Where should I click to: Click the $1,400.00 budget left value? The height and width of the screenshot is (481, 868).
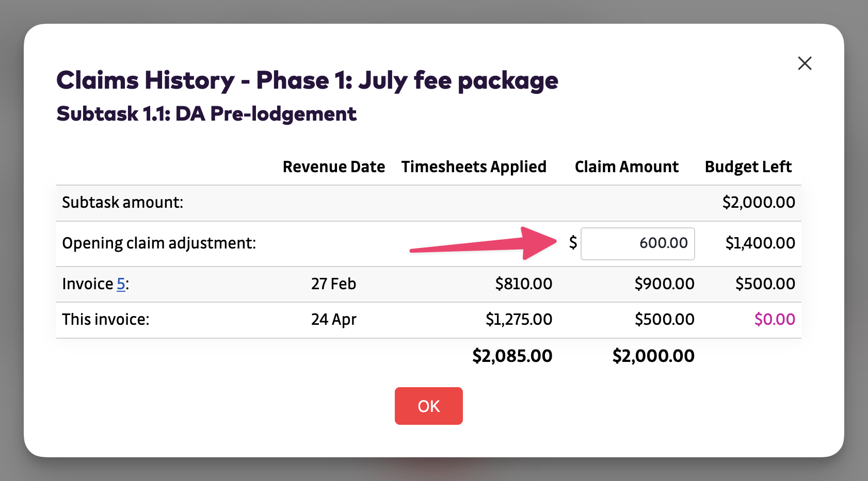point(760,243)
